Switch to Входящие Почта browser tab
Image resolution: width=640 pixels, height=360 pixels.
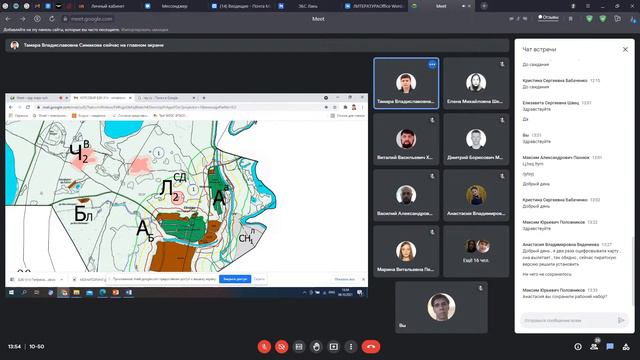[241, 6]
